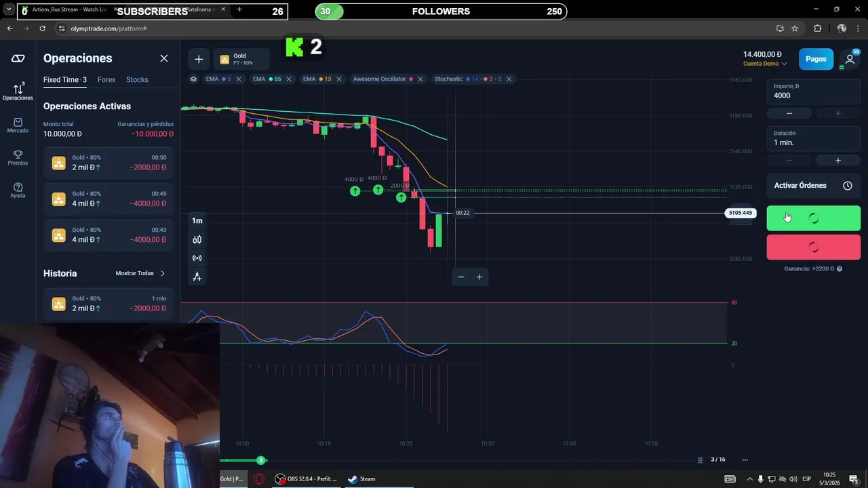This screenshot has width=868, height=488.
Task: Open the Gold trade expiring 00:50
Action: click(x=108, y=163)
